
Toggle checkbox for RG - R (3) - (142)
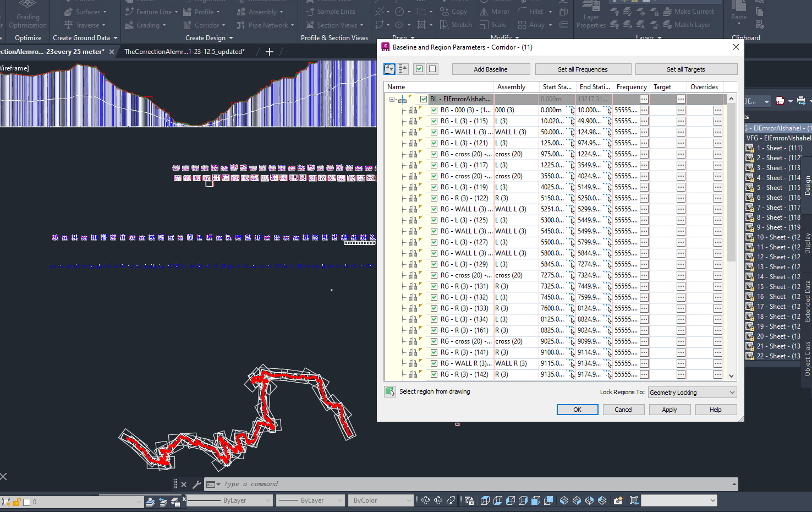coord(434,374)
